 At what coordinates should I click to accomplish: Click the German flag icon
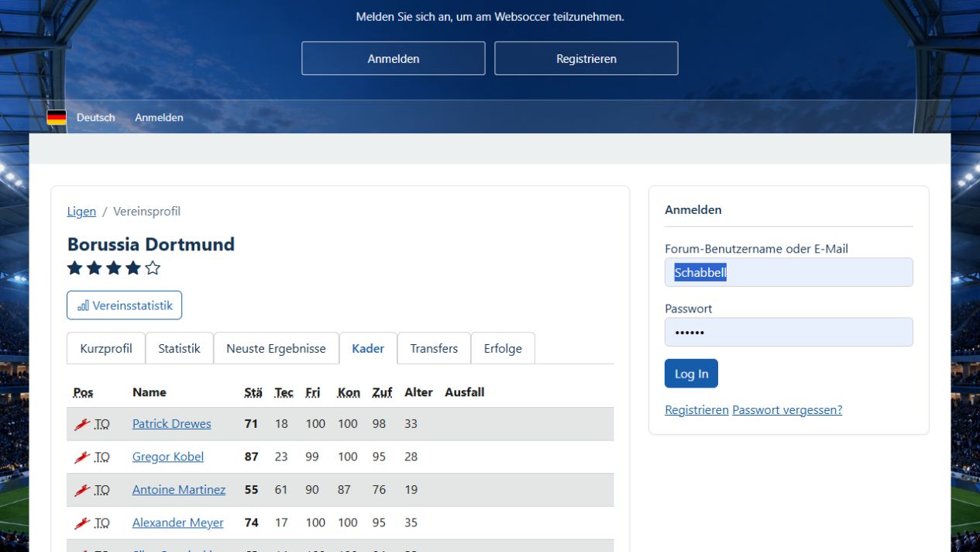(57, 117)
